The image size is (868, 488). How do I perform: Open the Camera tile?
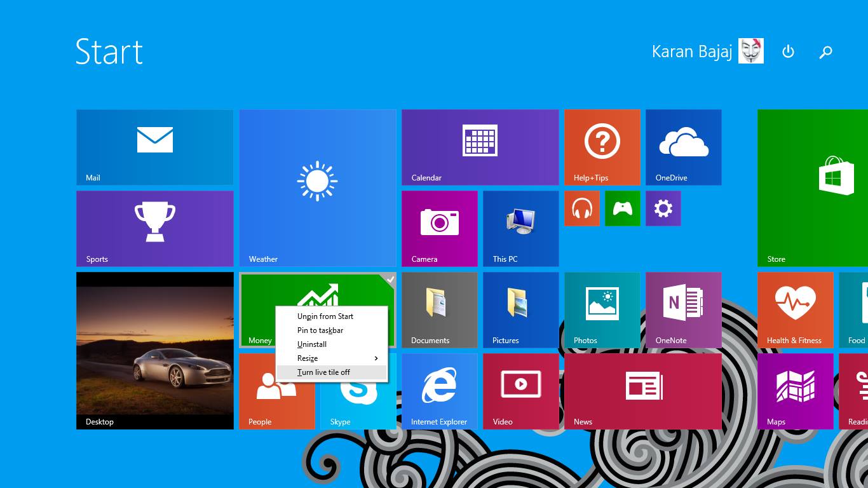(440, 229)
